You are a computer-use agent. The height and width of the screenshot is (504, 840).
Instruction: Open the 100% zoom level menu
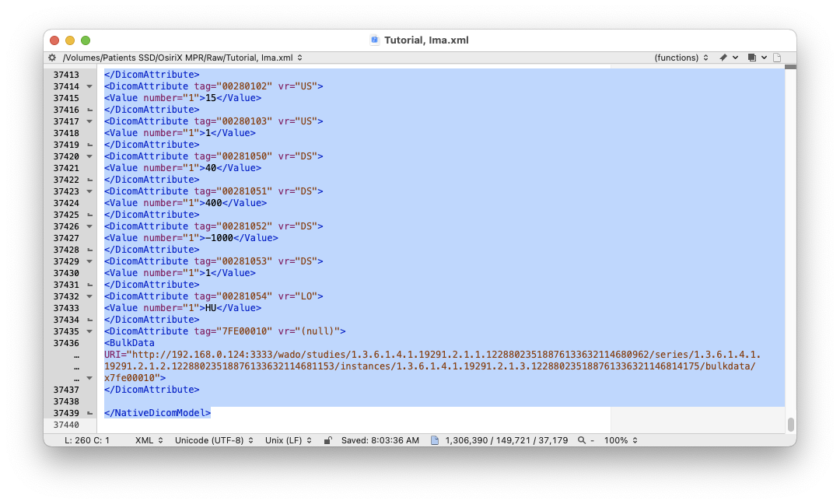(621, 440)
